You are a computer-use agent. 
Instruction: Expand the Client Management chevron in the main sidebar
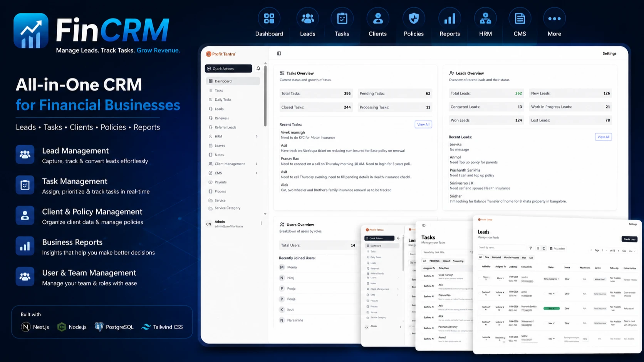(257, 164)
